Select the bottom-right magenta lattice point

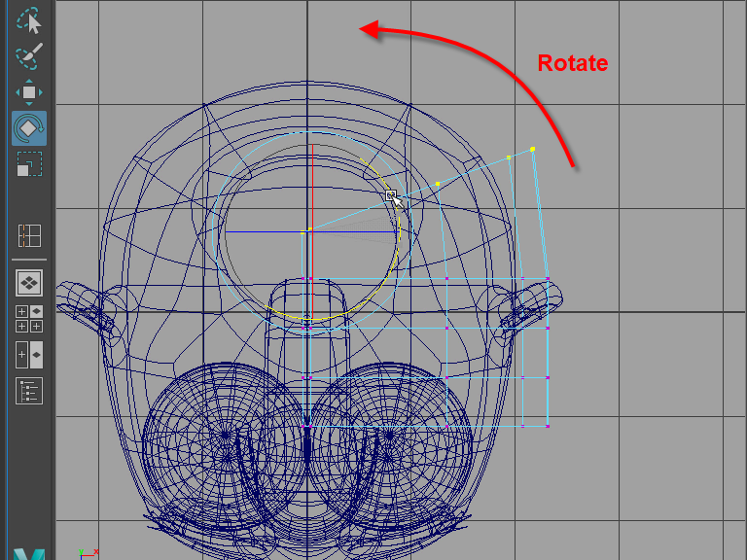[x=548, y=426]
